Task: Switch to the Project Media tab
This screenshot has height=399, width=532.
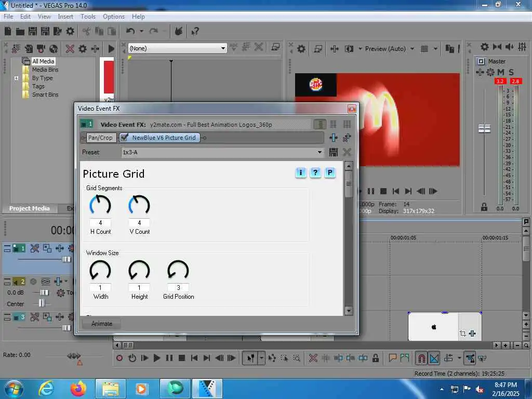Action: click(x=30, y=208)
